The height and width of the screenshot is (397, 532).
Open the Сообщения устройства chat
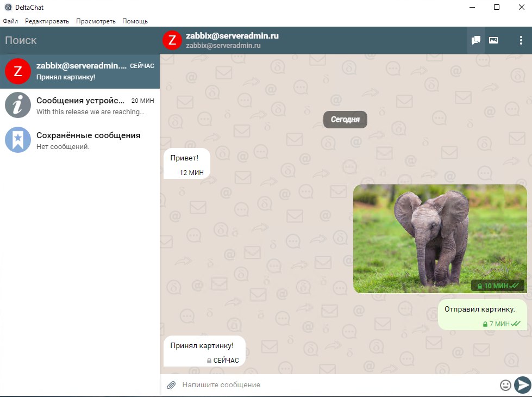coord(80,106)
